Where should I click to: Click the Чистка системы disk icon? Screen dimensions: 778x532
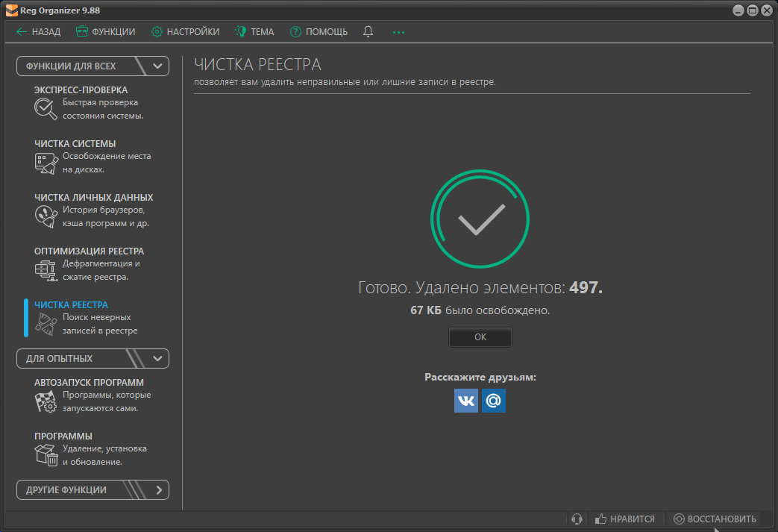[46, 163]
